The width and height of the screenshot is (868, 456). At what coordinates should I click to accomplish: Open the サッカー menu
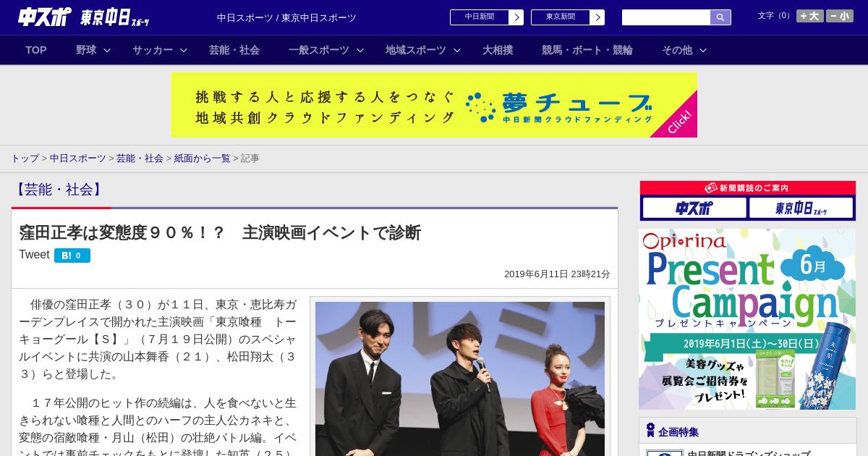[x=153, y=50]
